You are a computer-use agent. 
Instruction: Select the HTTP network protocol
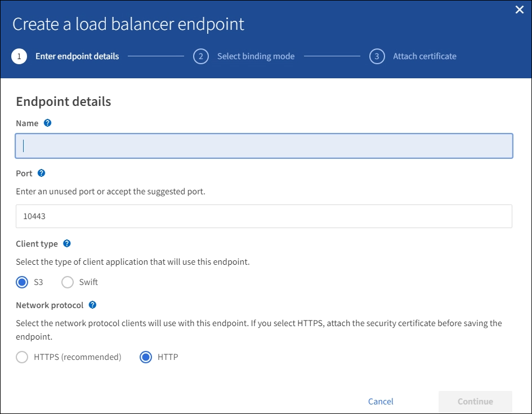tap(146, 357)
